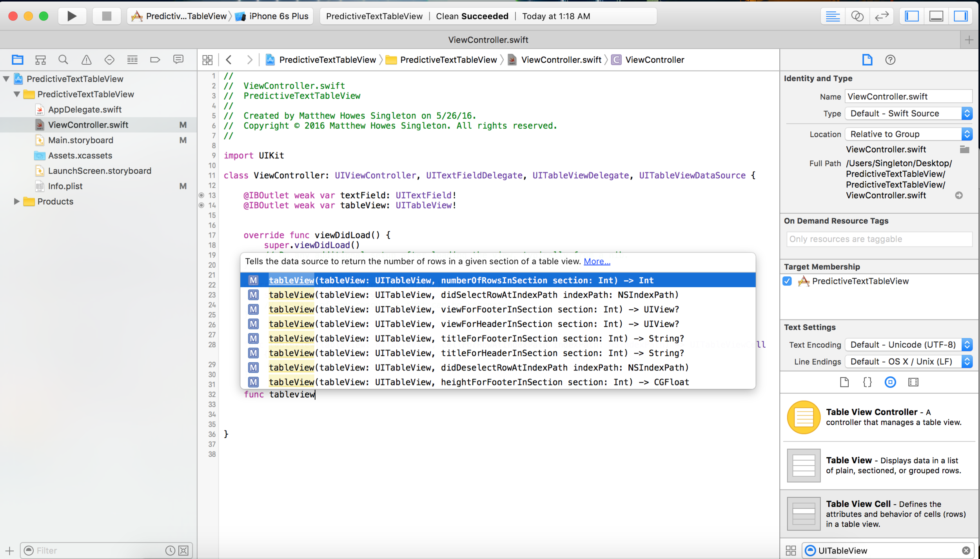This screenshot has height=559, width=980.
Task: Reveal ViewController.swift in Finder arrow
Action: click(959, 195)
